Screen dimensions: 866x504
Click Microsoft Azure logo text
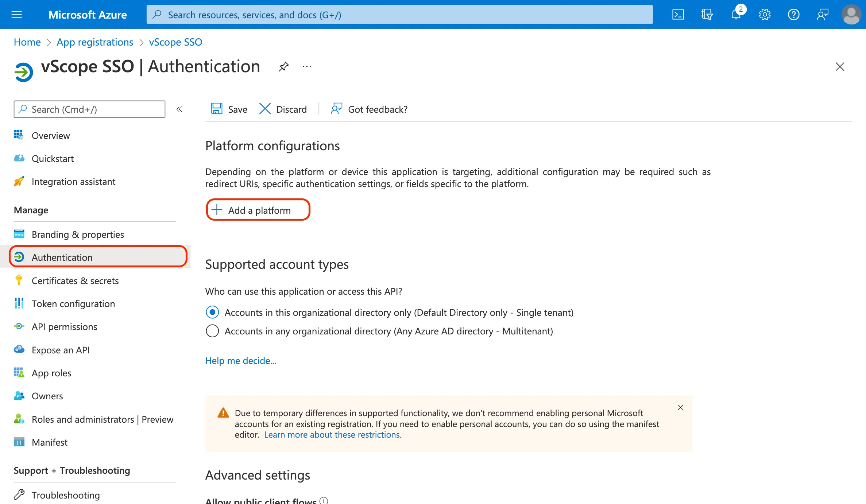[x=88, y=15]
